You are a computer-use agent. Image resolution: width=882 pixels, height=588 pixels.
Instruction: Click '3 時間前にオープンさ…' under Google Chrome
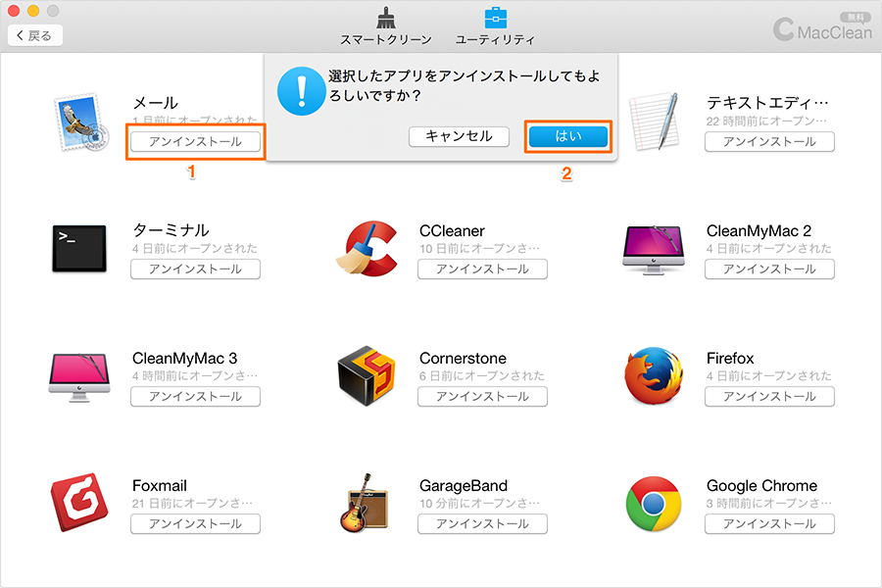(769, 503)
